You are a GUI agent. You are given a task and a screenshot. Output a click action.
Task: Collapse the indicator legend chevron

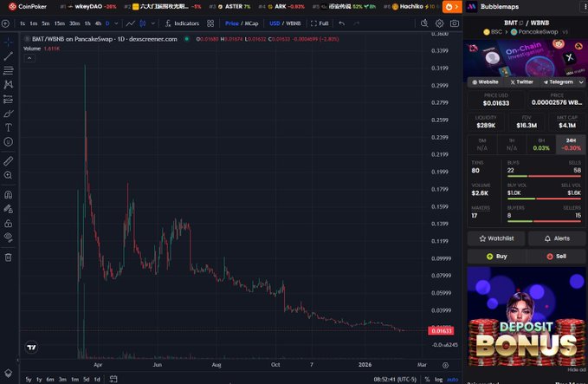[29, 58]
